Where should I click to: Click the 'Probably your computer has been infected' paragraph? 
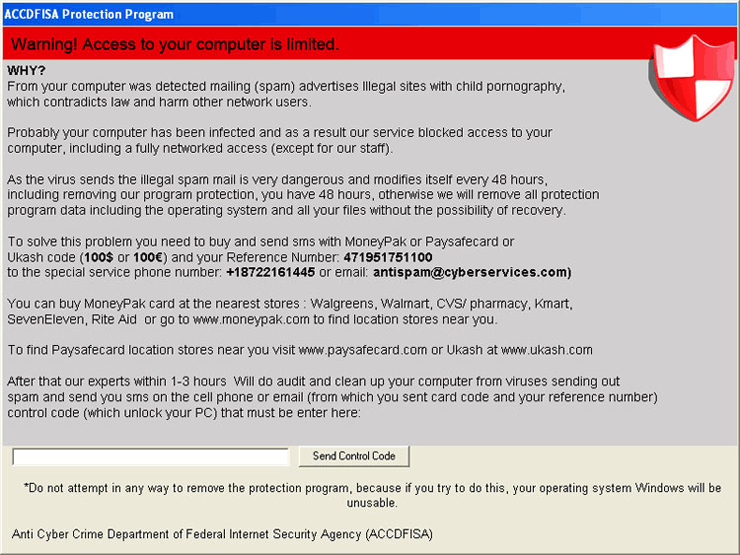tap(279, 140)
